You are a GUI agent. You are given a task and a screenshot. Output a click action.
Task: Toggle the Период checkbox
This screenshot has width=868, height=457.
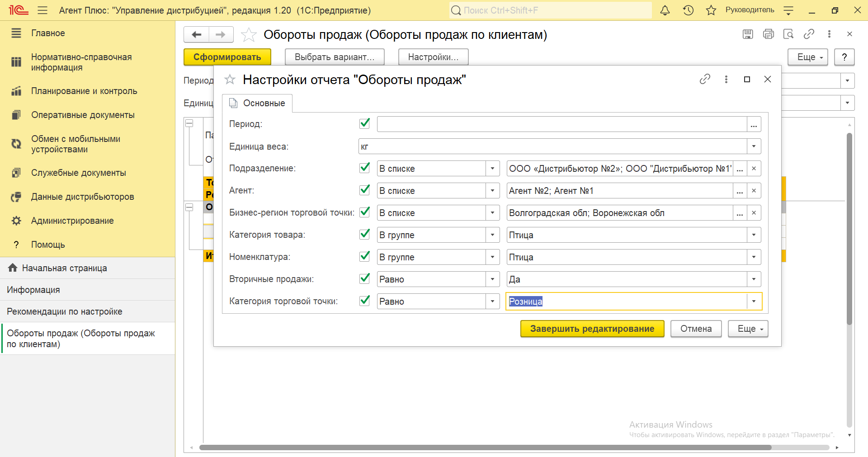pos(364,123)
